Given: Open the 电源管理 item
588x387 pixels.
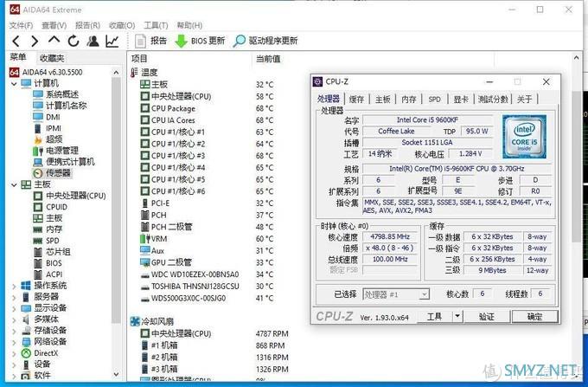Looking at the screenshot, I should coord(56,151).
